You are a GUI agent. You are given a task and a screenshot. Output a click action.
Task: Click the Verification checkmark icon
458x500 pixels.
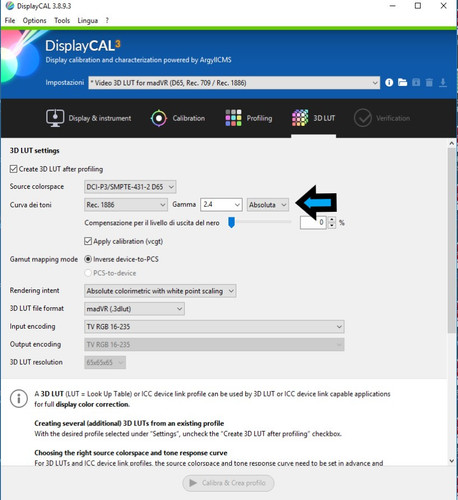point(363,118)
